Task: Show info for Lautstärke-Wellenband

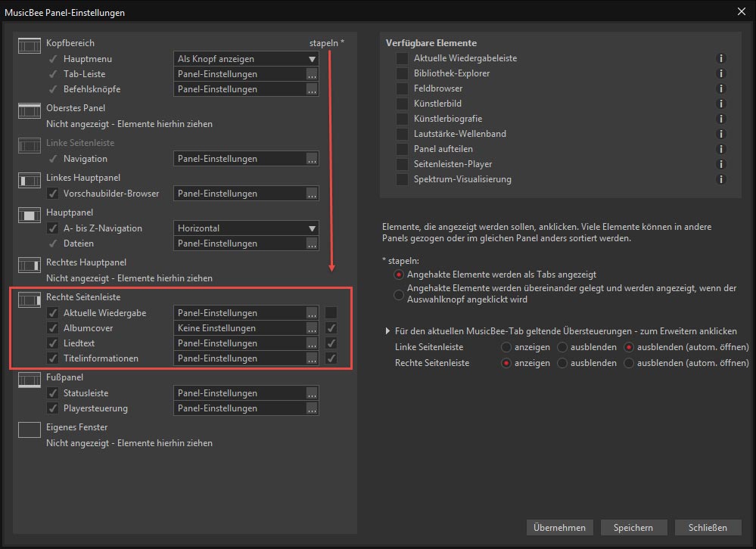Action: pos(720,134)
